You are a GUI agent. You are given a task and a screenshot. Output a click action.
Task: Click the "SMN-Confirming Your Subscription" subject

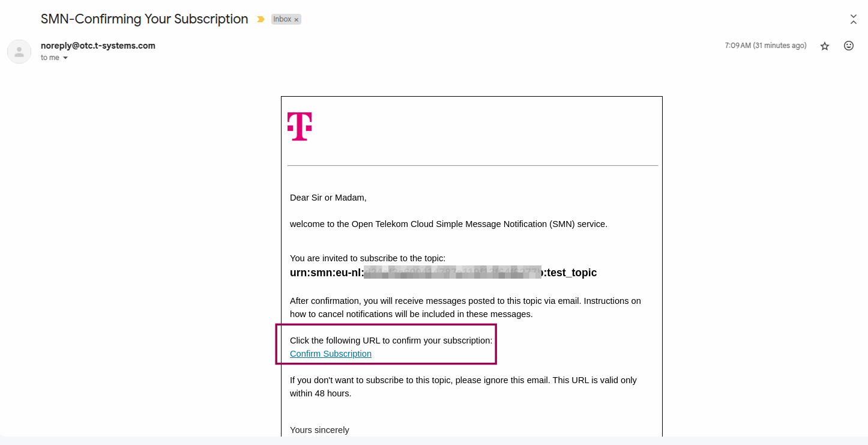click(x=144, y=19)
